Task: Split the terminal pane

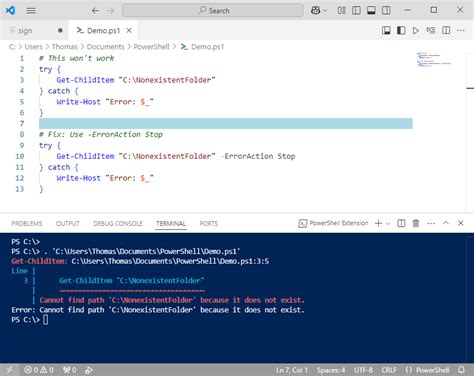Action: (x=401, y=223)
